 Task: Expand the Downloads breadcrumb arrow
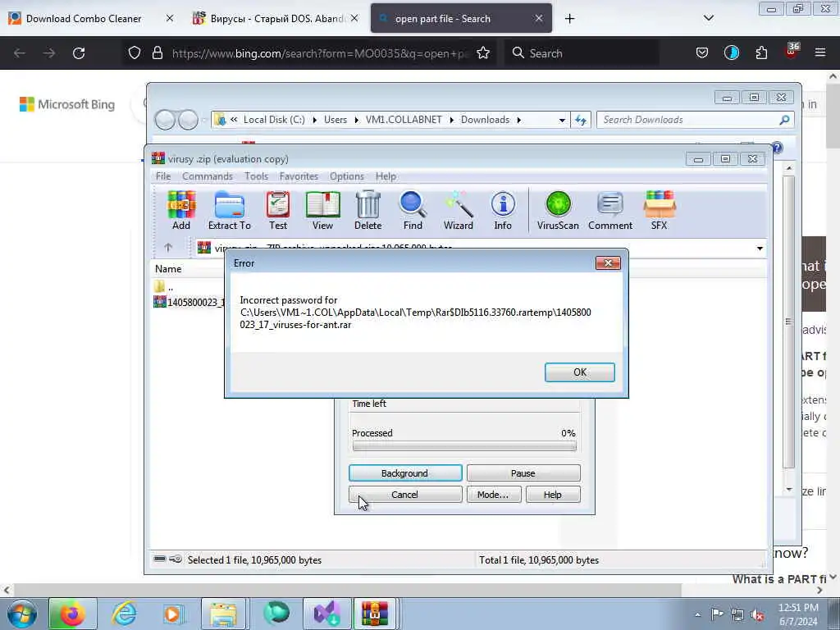pyautogui.click(x=518, y=120)
